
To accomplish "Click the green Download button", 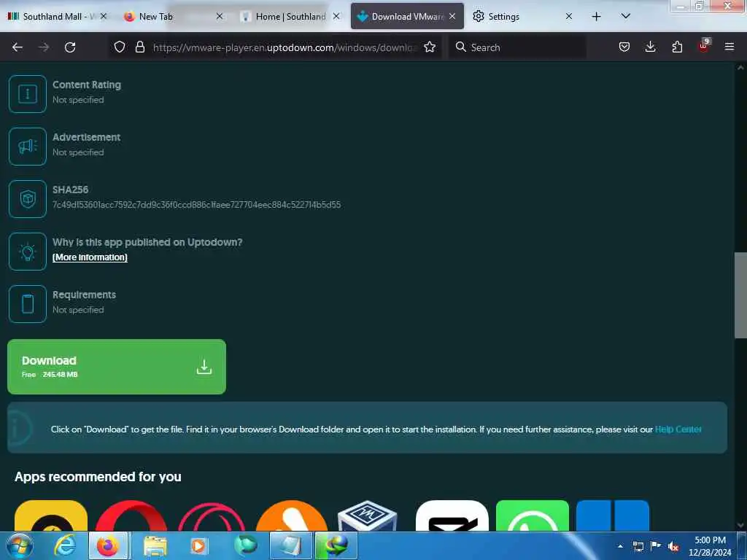I will point(117,367).
